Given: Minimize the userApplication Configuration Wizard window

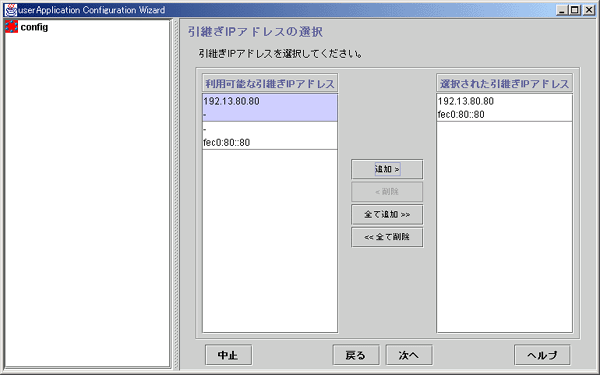Looking at the screenshot, I should (x=561, y=10).
